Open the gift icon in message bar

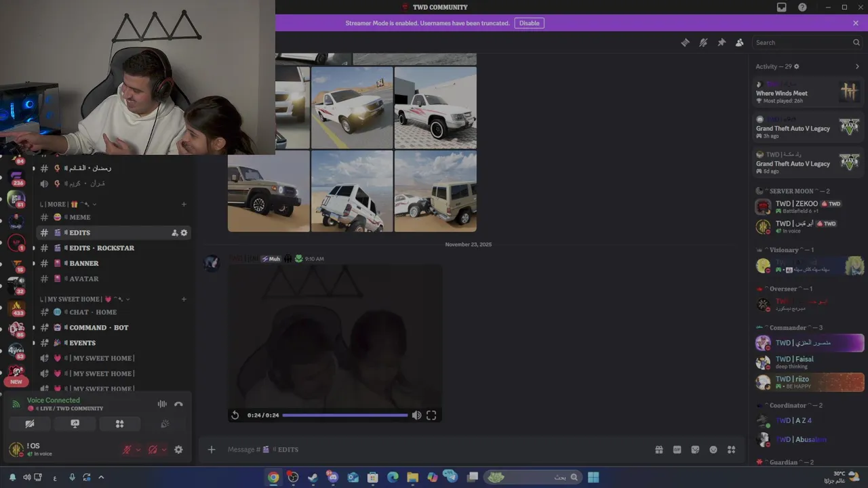(658, 449)
